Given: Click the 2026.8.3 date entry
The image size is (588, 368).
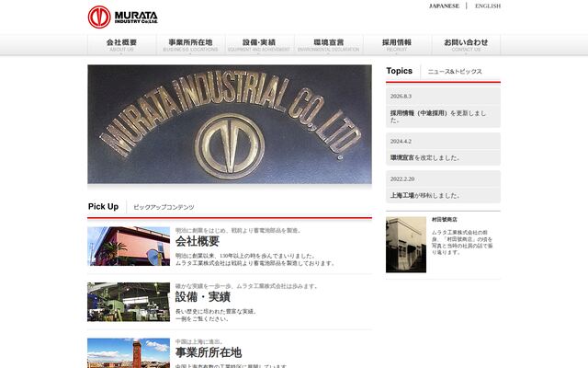Looking at the screenshot, I should [x=401, y=96].
